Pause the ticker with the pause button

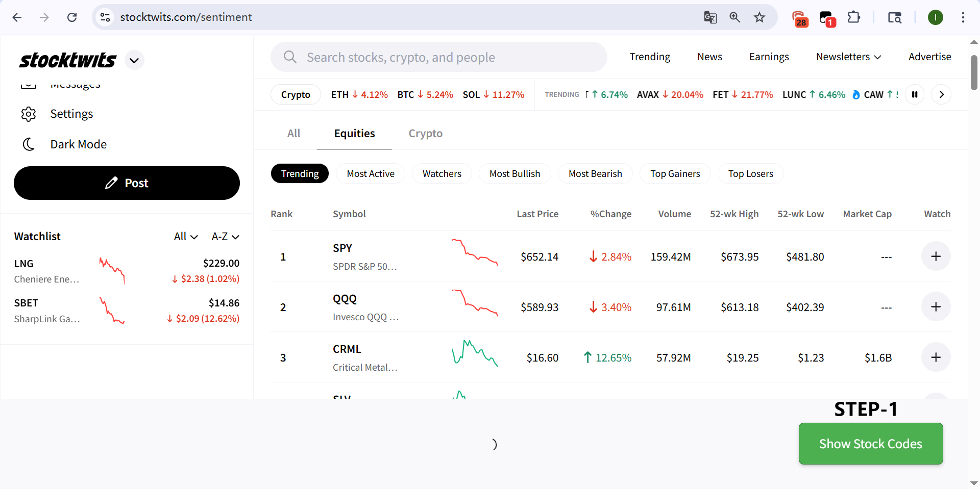915,94
